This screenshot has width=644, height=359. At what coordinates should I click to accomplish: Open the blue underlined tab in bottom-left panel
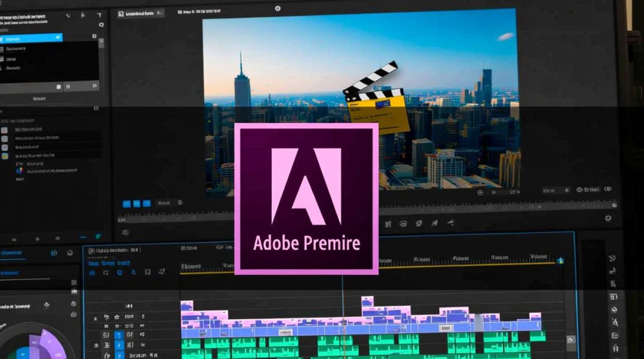click(x=12, y=252)
